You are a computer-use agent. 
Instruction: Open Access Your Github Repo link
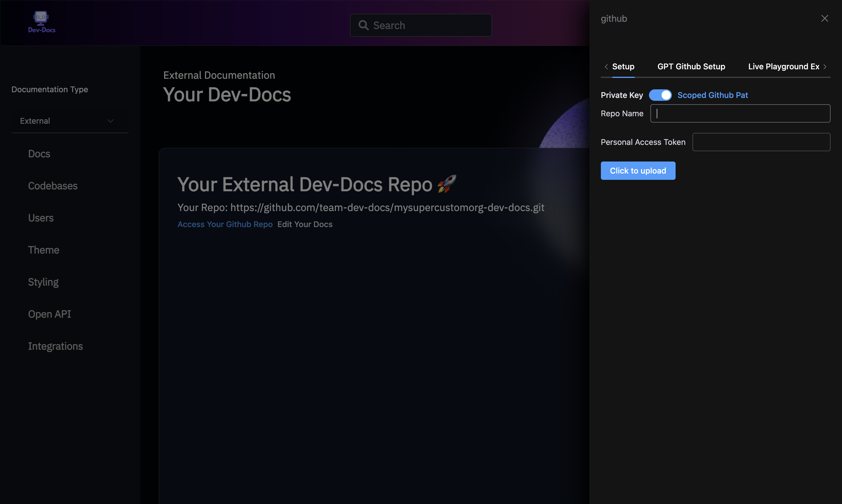pyautogui.click(x=225, y=225)
